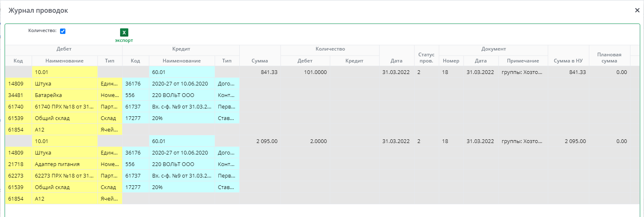Image resolution: width=644 pixels, height=217 pixels.
Task: Click the Сумма column header
Action: 259,61
